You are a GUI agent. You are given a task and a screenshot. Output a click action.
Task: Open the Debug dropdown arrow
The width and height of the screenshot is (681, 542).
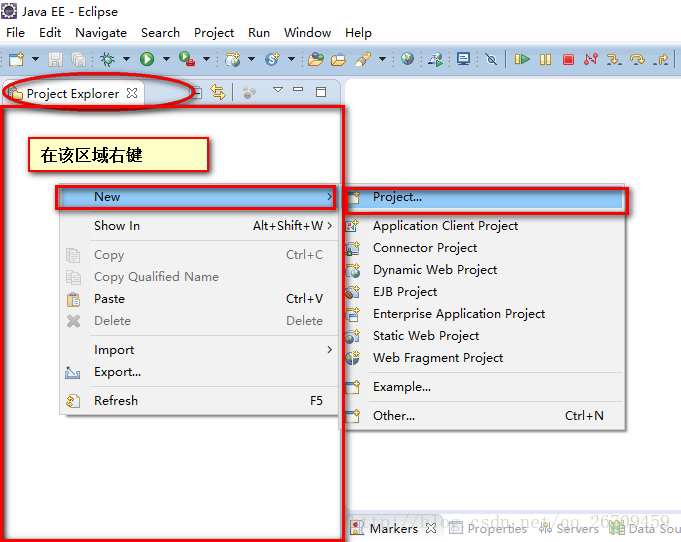tap(126, 59)
